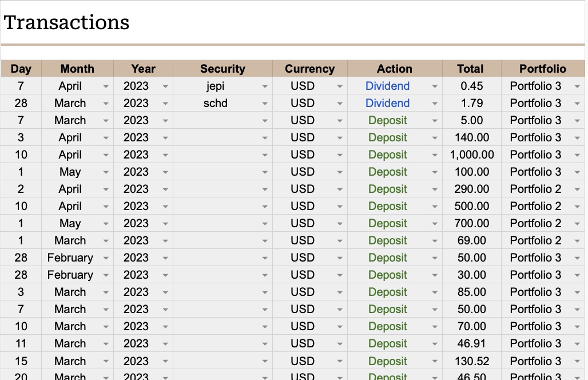This screenshot has height=380, width=588.
Task: Select the Total cell showing 1,000.00
Action: 472,155
